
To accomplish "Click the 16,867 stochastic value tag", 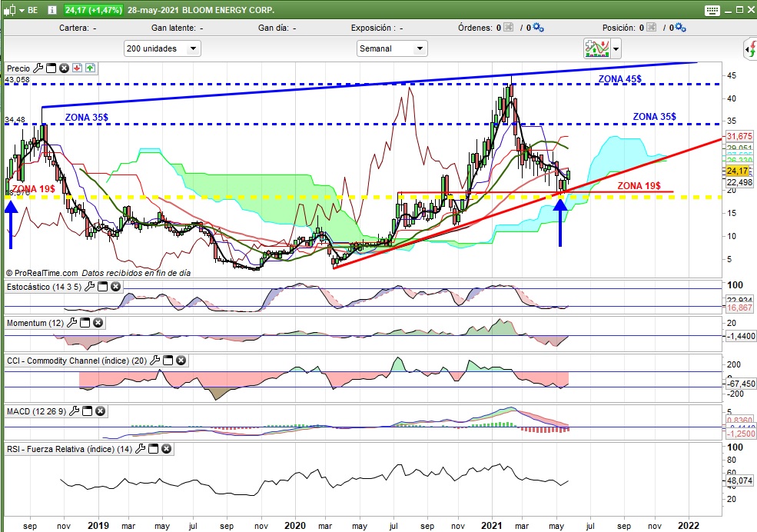I will 739,308.
